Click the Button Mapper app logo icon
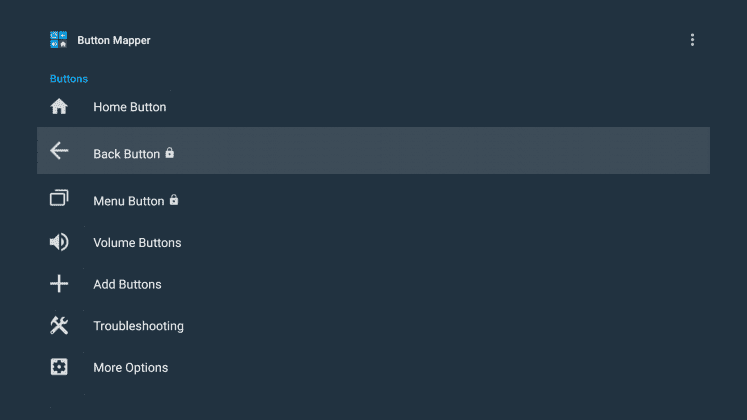The width and height of the screenshot is (747, 420). [59, 40]
